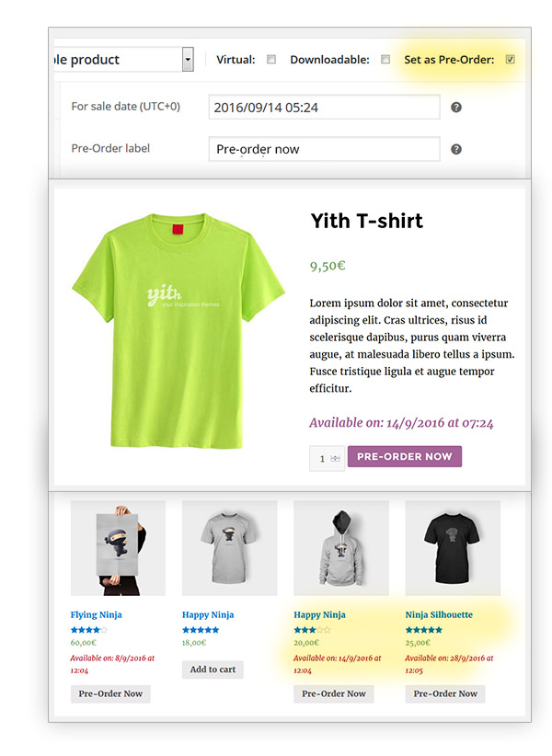Viewport: 552px width, 756px height.
Task: Uncheck the Set as Pre-Order checkbox
Action: pos(510,59)
